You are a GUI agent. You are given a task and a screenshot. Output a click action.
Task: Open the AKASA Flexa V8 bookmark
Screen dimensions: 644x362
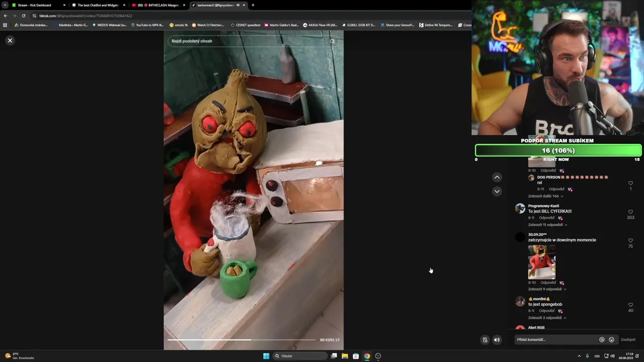[320, 25]
